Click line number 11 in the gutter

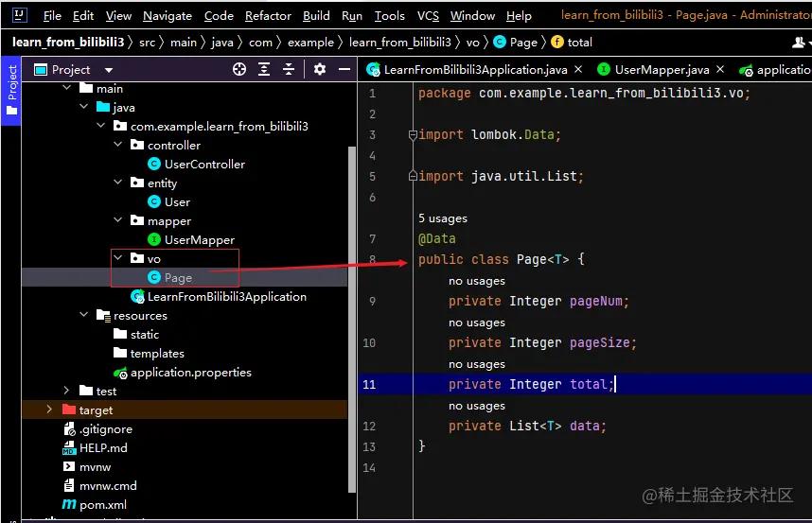pos(369,384)
